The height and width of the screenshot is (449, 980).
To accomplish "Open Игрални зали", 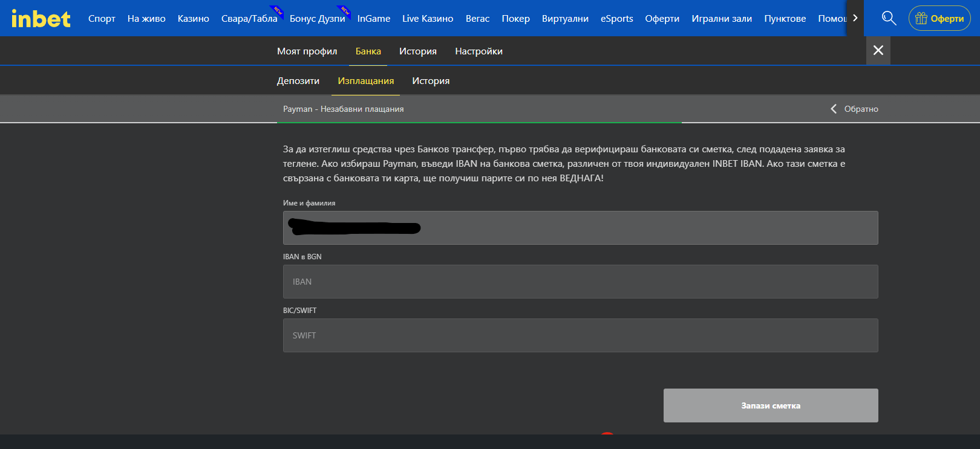I will pyautogui.click(x=722, y=19).
